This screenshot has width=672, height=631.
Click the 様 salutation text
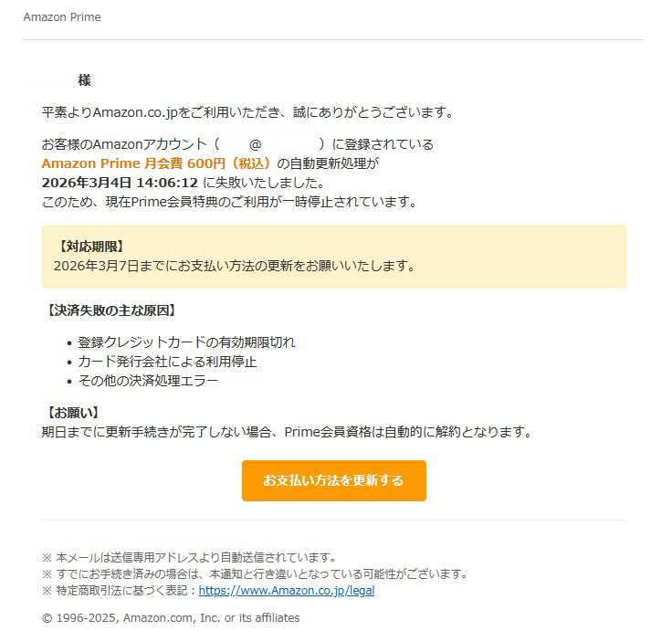[84, 80]
